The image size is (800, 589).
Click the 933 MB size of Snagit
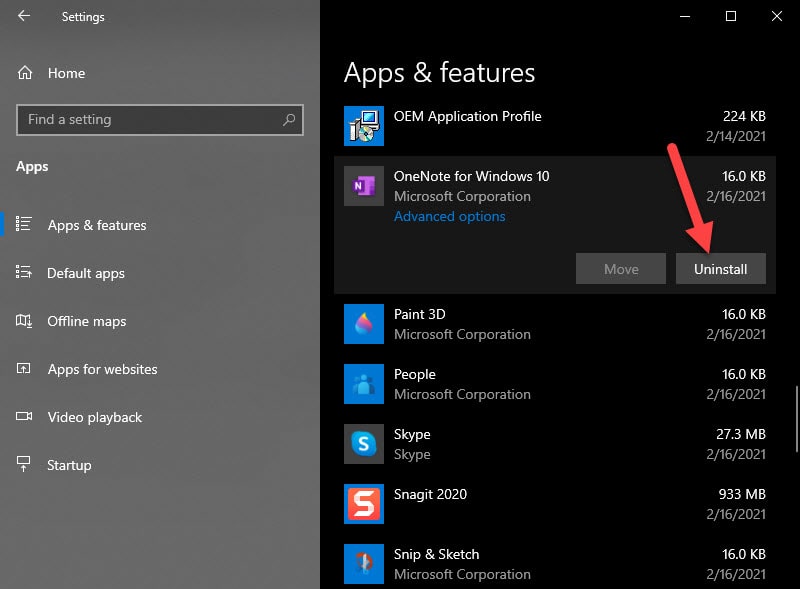coord(742,494)
